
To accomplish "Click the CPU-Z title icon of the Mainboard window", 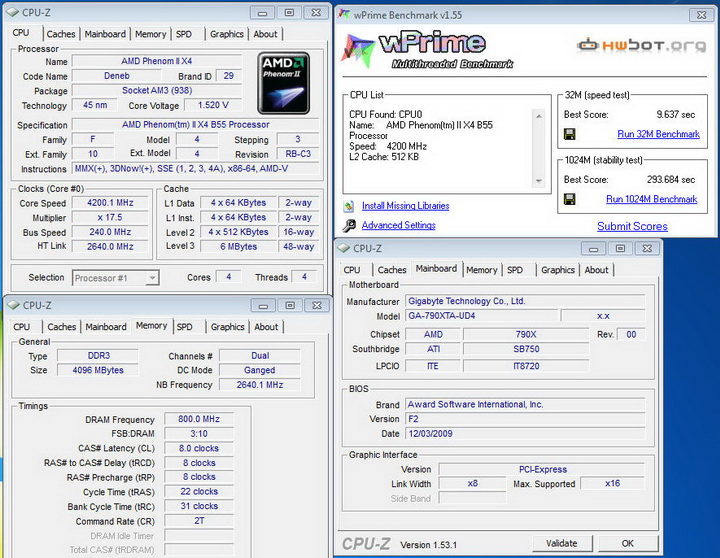I will click(343, 248).
